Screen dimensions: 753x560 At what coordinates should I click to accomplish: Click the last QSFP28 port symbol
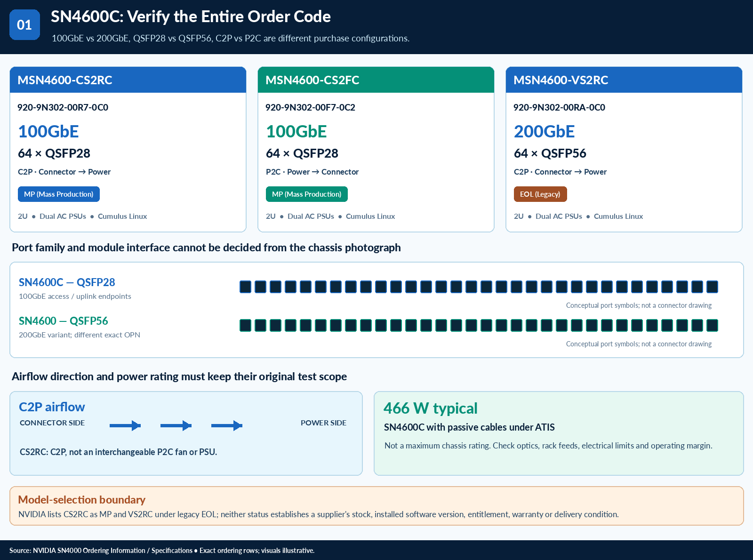point(712,287)
